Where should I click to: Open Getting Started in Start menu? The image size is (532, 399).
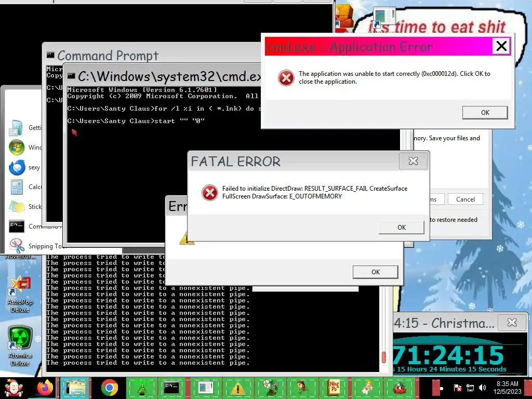(24, 128)
